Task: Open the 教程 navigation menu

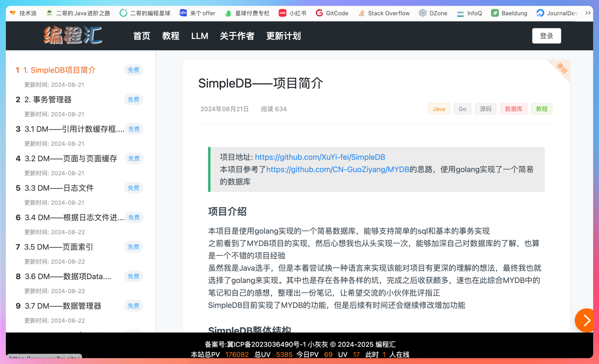Action: click(x=171, y=36)
